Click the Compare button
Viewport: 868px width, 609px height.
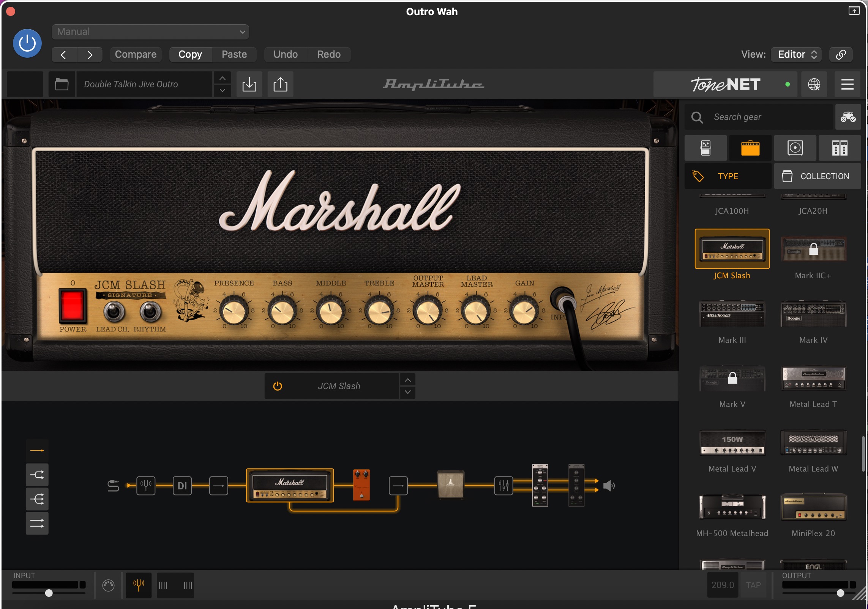[136, 54]
